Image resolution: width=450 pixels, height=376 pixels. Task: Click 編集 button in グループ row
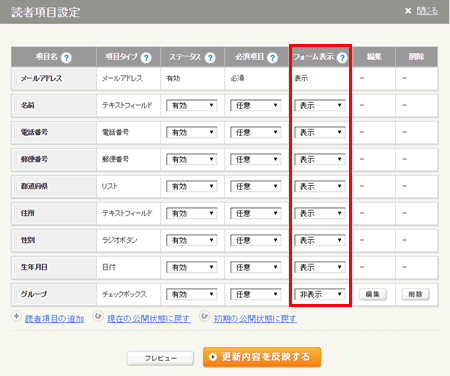(x=373, y=294)
